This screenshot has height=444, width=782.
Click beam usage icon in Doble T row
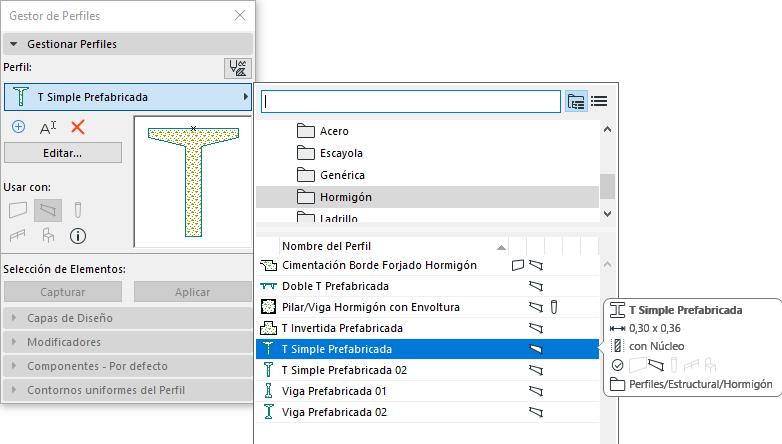click(536, 286)
